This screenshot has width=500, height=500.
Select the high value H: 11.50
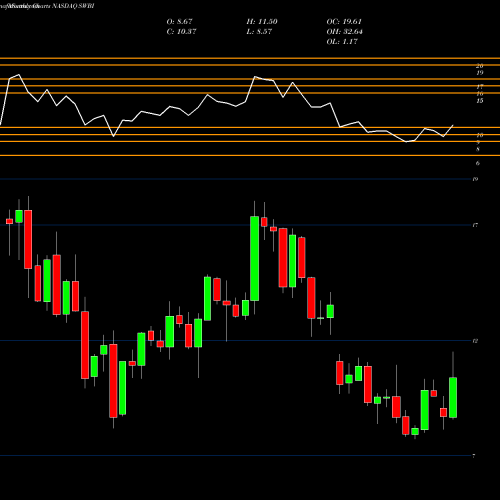click(262, 22)
